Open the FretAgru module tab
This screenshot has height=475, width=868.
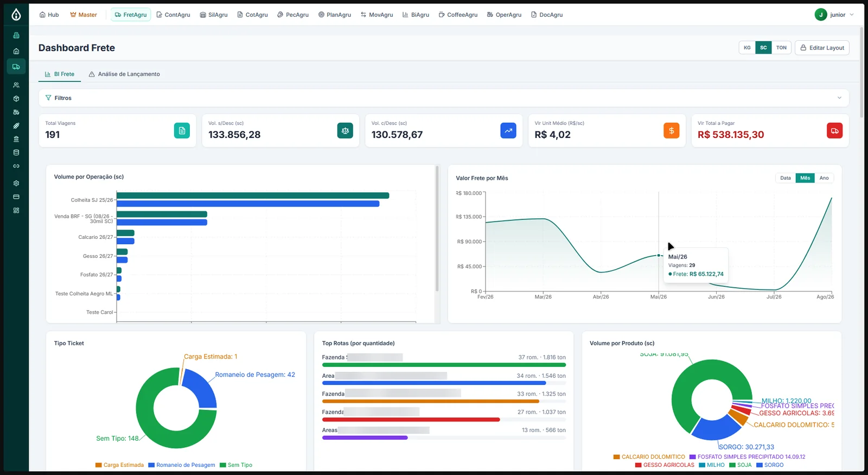click(x=131, y=15)
